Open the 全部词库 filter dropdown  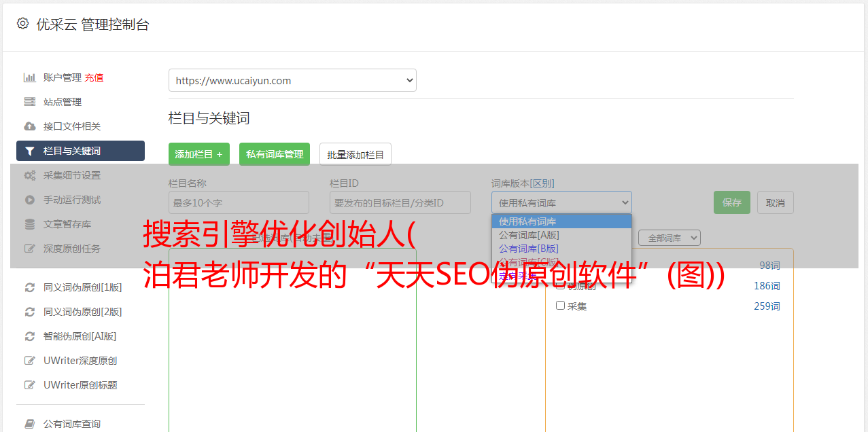670,238
